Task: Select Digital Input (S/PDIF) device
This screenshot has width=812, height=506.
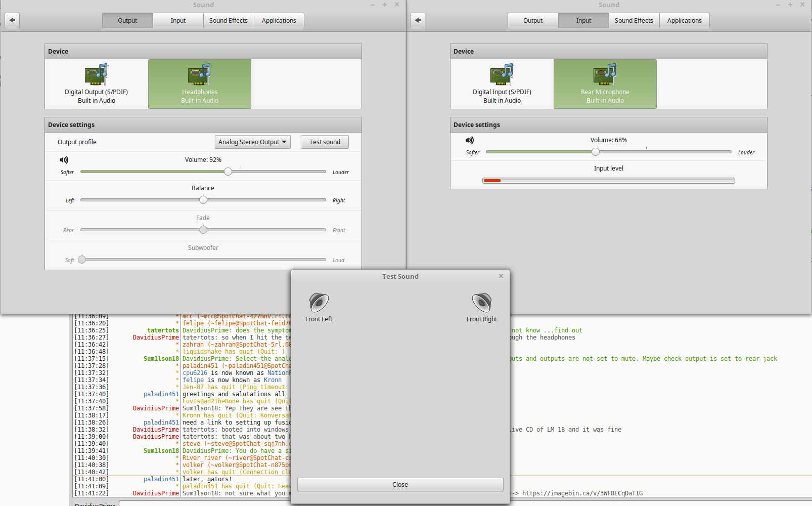Action: pyautogui.click(x=502, y=84)
